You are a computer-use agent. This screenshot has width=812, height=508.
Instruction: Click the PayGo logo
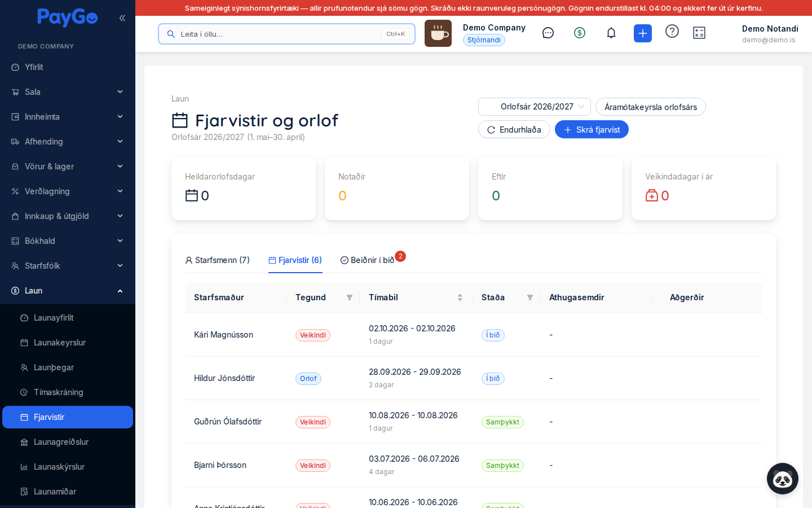point(68,17)
